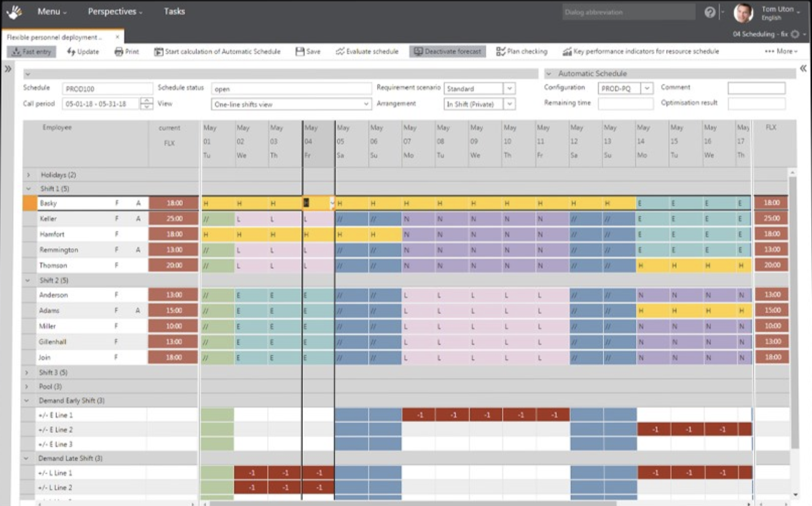Open Plan checking tool
The height and width of the screenshot is (506, 812).
coord(500,51)
